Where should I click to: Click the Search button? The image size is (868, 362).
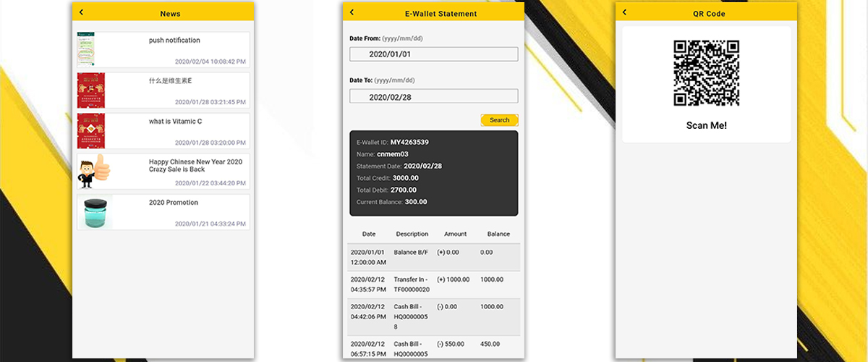pyautogui.click(x=500, y=120)
